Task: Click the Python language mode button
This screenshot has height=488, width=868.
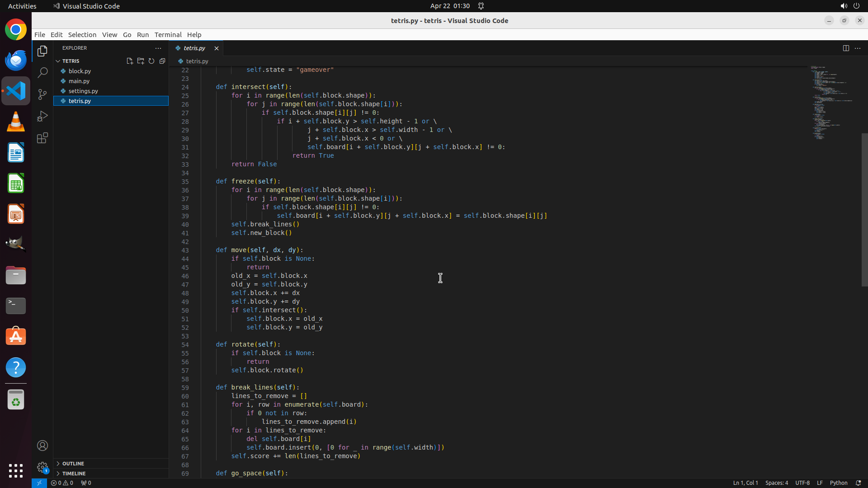Action: click(x=839, y=483)
